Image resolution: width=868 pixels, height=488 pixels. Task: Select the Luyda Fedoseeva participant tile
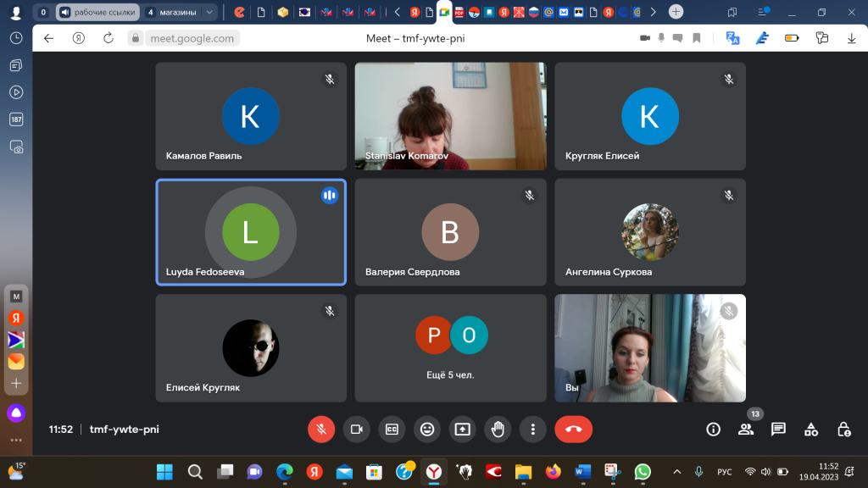coord(251,232)
